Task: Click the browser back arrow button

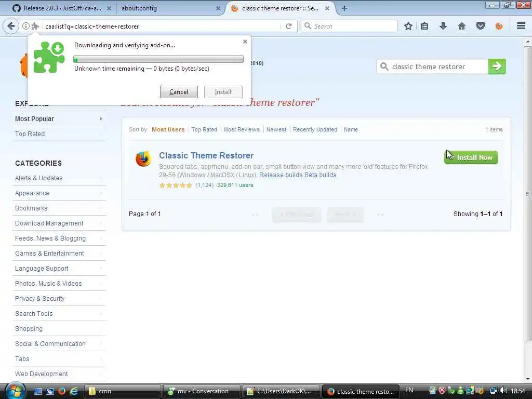Action: (10, 26)
